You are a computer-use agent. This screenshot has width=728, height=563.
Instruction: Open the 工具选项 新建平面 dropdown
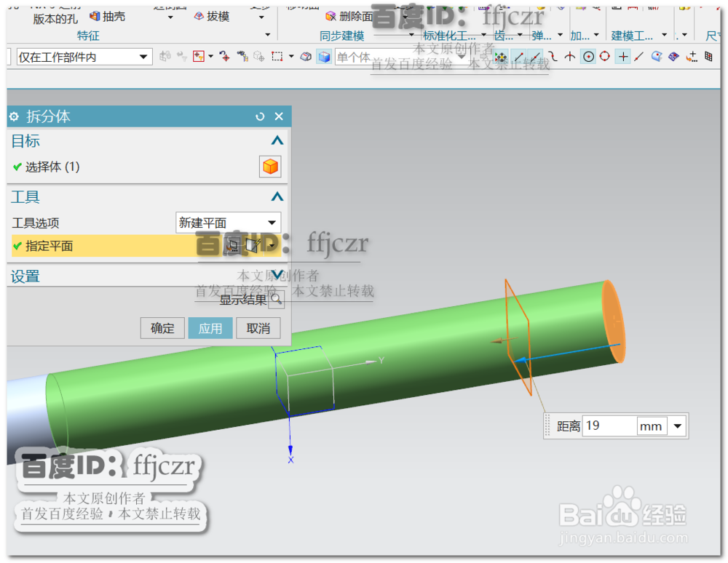coord(272,223)
